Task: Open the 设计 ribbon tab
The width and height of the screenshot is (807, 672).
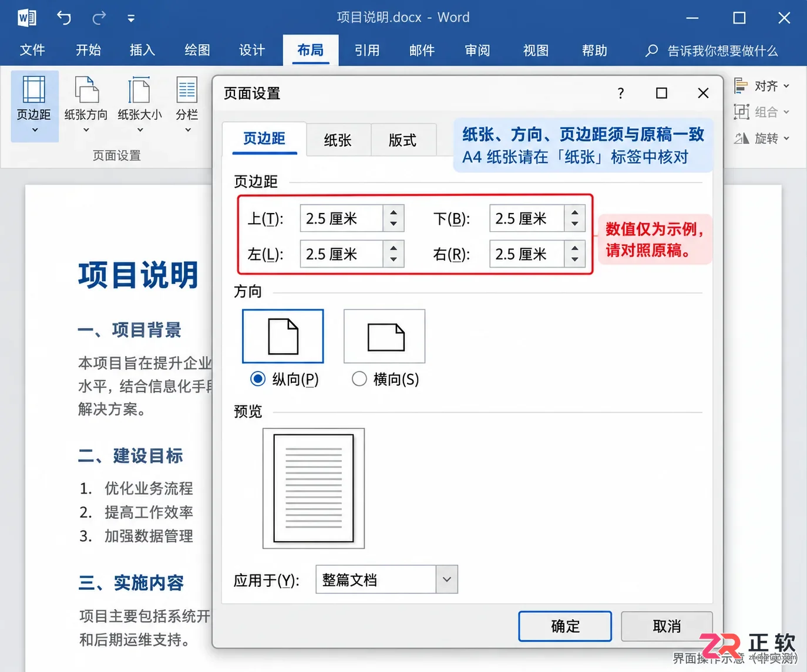Action: click(x=252, y=50)
